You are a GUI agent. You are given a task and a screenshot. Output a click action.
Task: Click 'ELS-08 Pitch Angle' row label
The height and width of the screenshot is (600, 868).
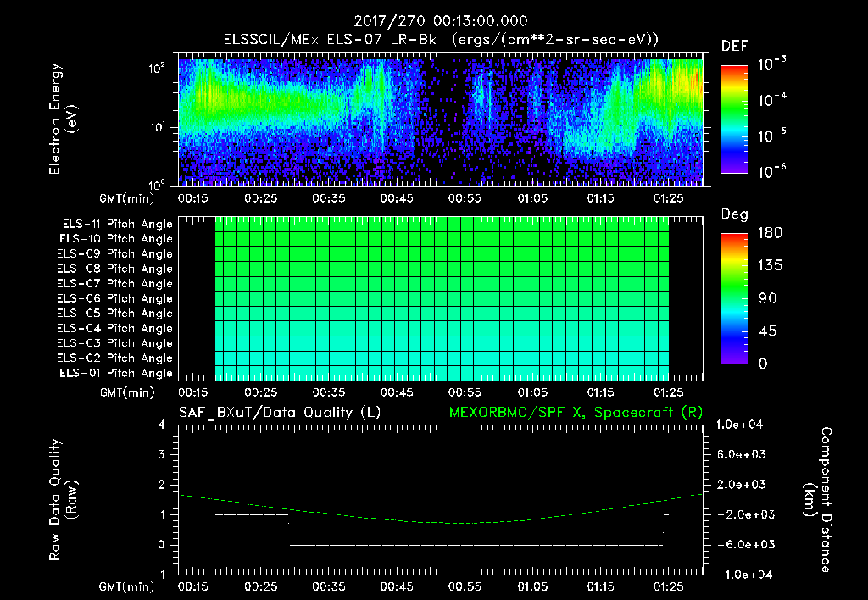115,269
